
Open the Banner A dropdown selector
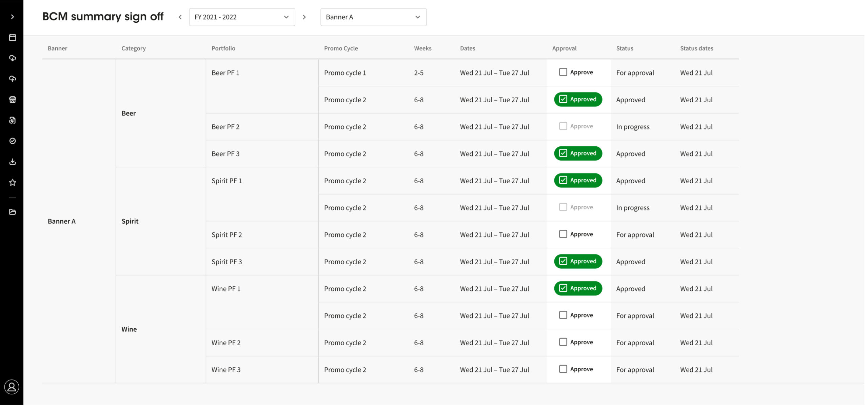point(373,17)
